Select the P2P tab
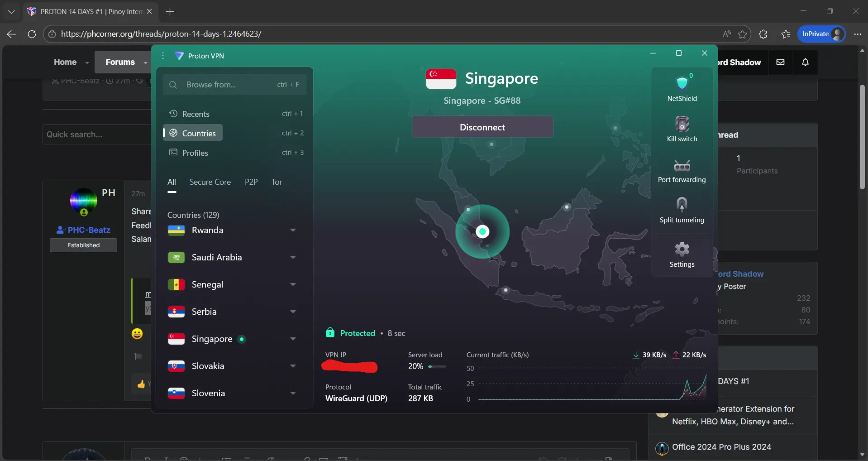The width and height of the screenshot is (868, 461). click(251, 182)
